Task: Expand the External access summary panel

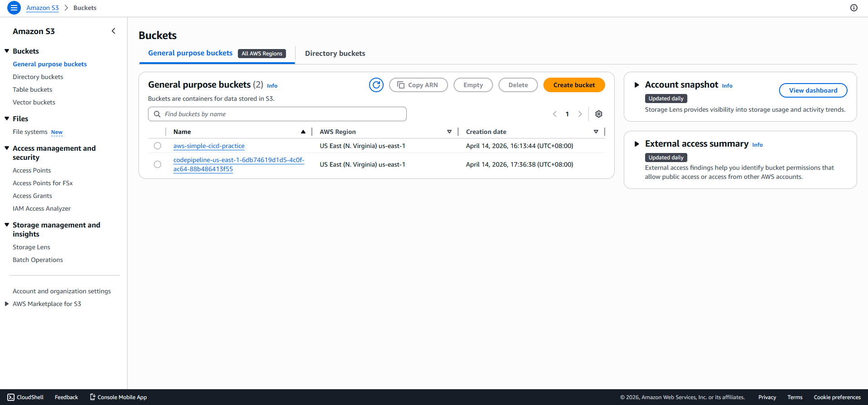Action: pos(636,144)
